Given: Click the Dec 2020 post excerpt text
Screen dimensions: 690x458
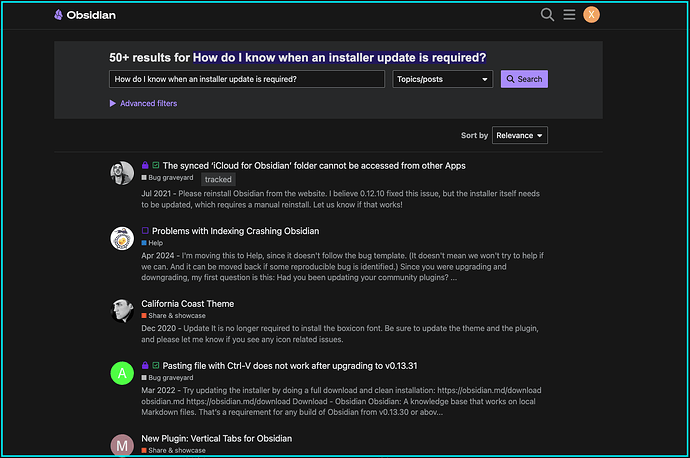Looking at the screenshot, I should 340,334.
